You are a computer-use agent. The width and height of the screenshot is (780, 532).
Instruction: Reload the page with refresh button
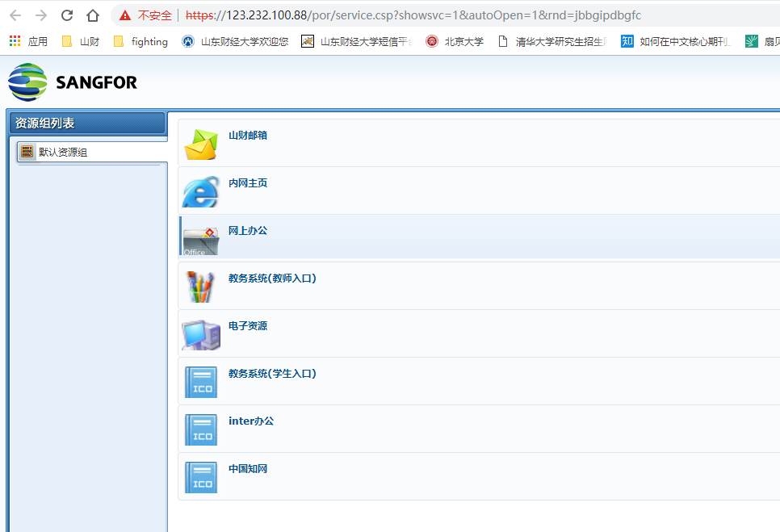point(67,15)
